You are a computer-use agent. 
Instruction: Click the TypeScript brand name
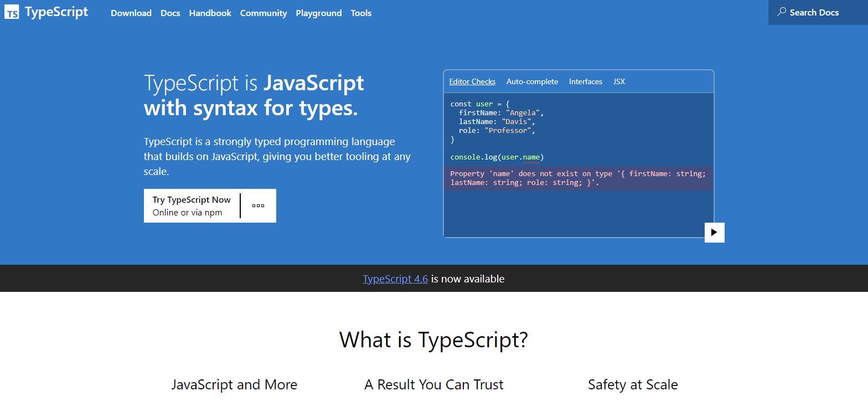(x=56, y=12)
